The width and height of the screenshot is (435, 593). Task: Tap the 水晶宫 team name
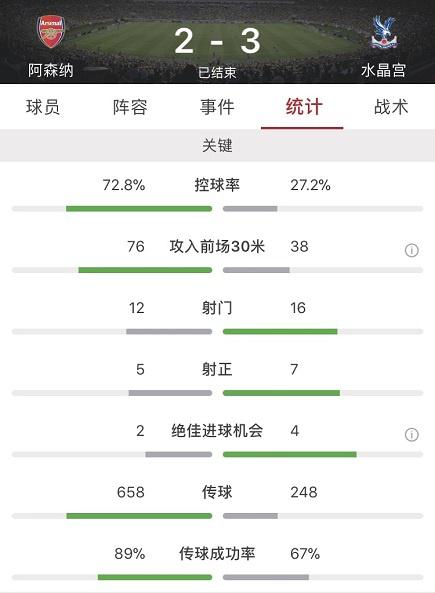click(x=384, y=70)
